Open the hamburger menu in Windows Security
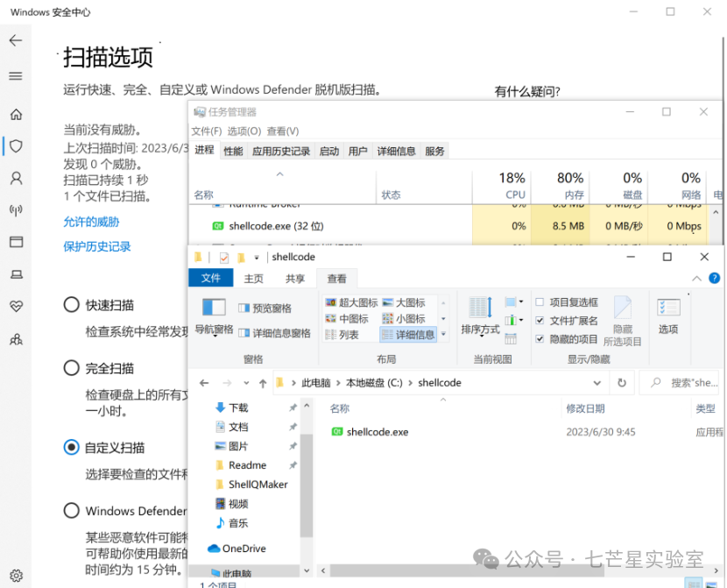Image resolution: width=727 pixels, height=588 pixels. coord(16,76)
